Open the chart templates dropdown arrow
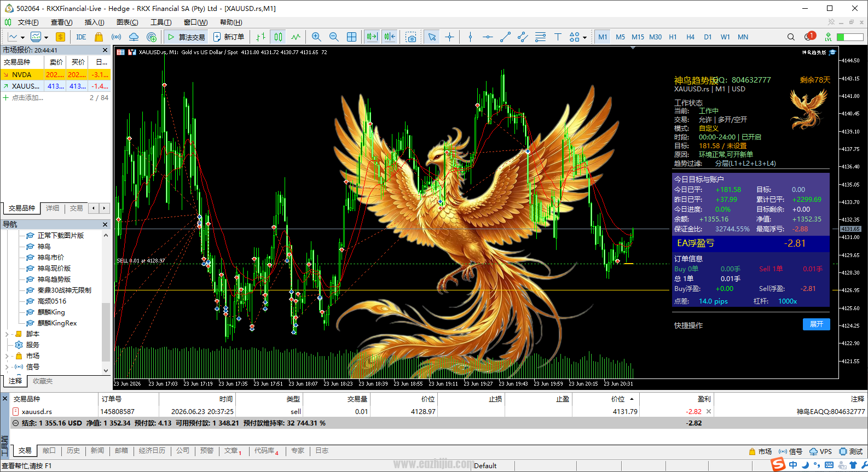Viewport: 868px width, 472px height. (47, 38)
